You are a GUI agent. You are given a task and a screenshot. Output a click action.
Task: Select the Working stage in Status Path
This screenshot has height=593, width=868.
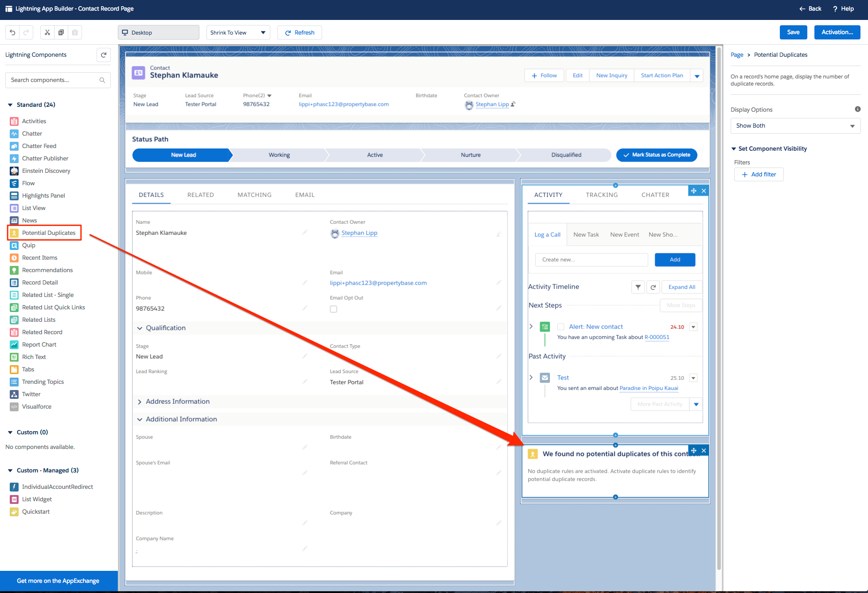pos(279,155)
